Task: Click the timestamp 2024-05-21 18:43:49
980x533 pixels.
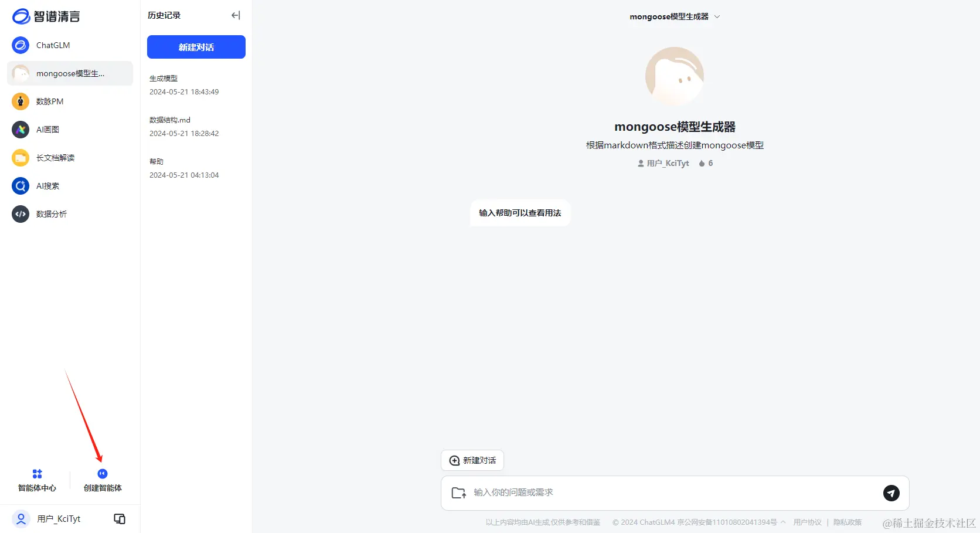Action: coord(184,92)
